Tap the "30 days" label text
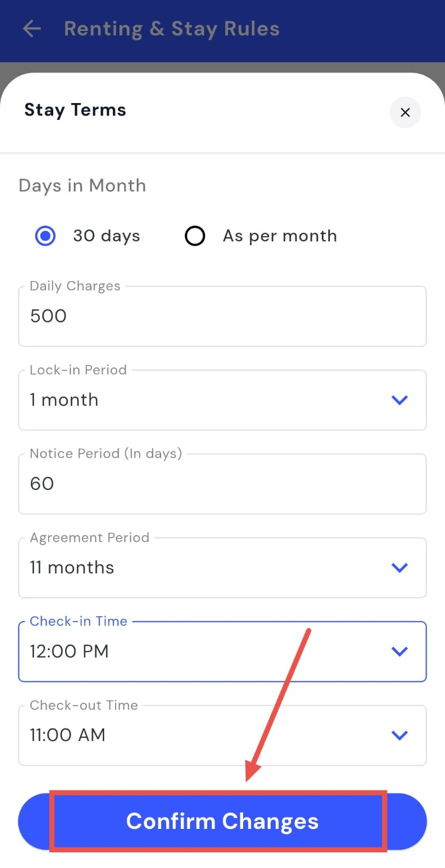The image size is (445, 868). 106,236
